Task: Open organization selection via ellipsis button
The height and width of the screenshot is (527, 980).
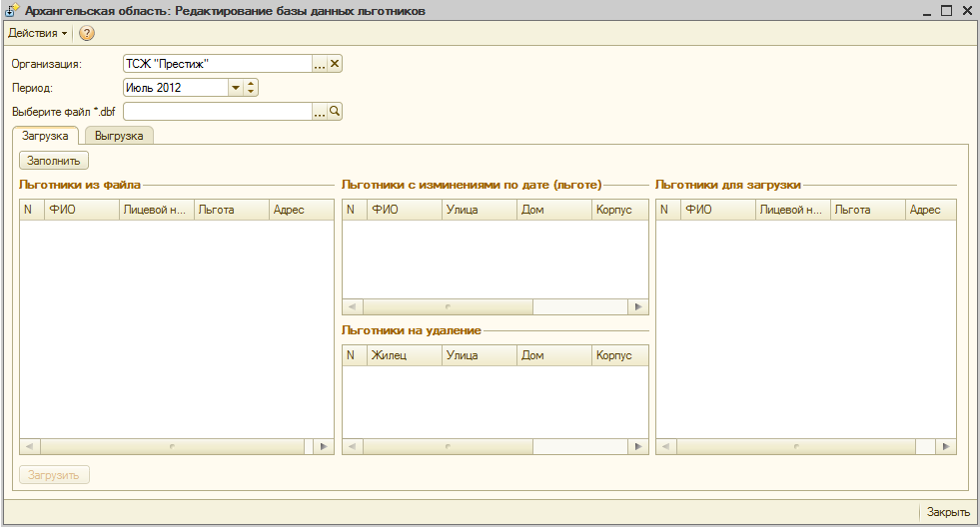Action: click(x=320, y=64)
